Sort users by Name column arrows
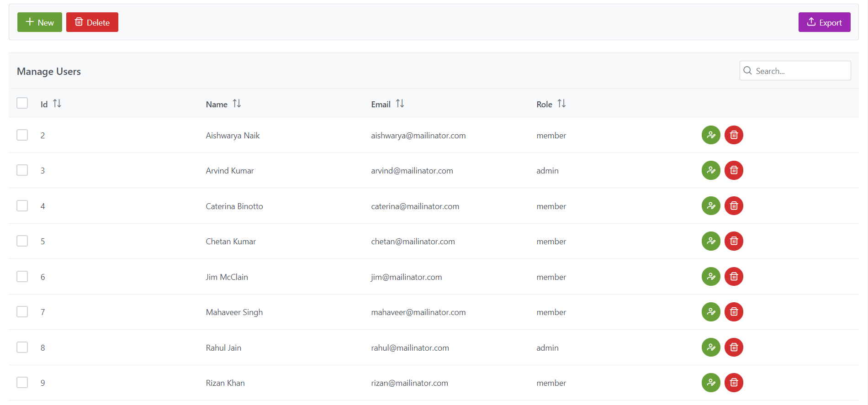Image resolution: width=868 pixels, height=405 pixels. click(x=237, y=104)
